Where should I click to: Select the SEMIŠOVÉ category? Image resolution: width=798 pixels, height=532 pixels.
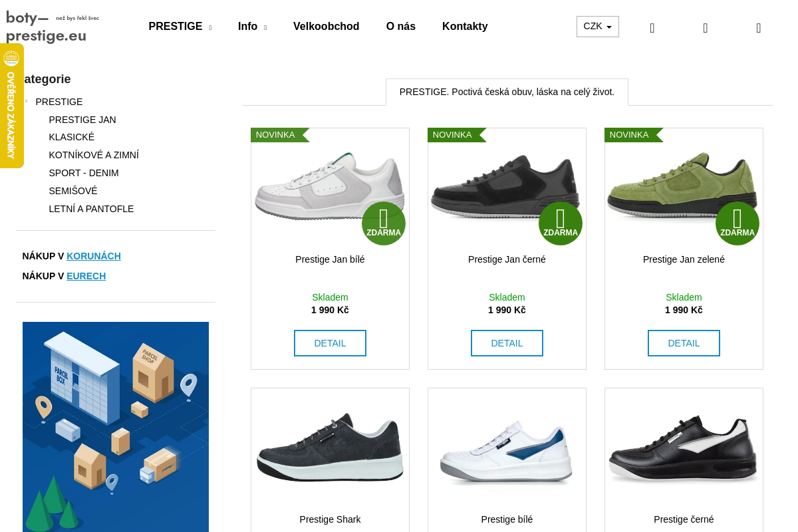73,191
